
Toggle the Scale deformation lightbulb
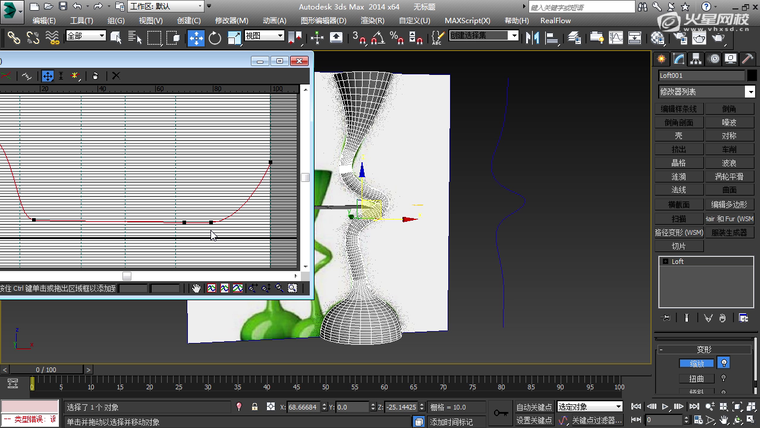[723, 363]
